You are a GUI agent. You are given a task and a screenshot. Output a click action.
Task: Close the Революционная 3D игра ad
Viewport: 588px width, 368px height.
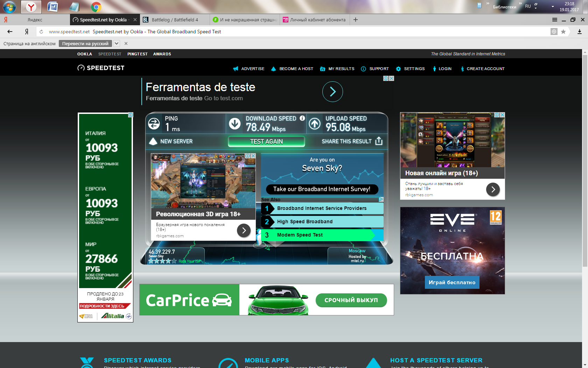[x=253, y=156]
